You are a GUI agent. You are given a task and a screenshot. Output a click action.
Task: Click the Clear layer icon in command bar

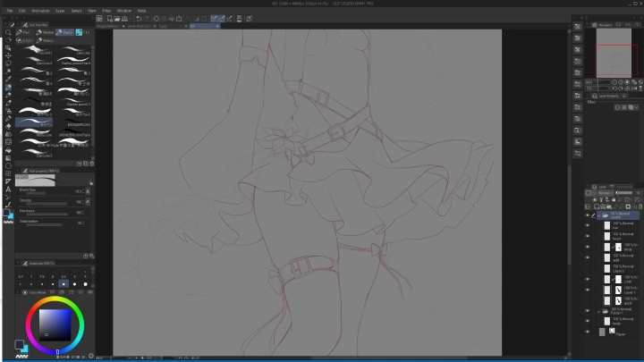(x=156, y=19)
